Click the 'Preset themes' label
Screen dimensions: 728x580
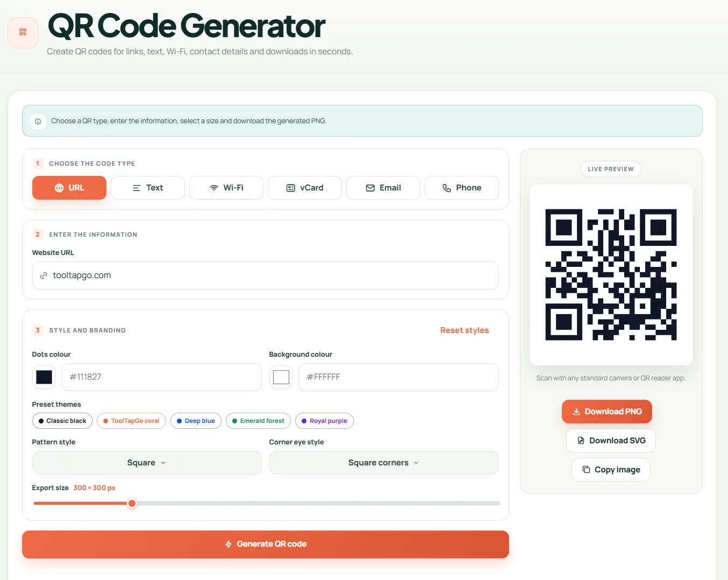click(x=56, y=405)
